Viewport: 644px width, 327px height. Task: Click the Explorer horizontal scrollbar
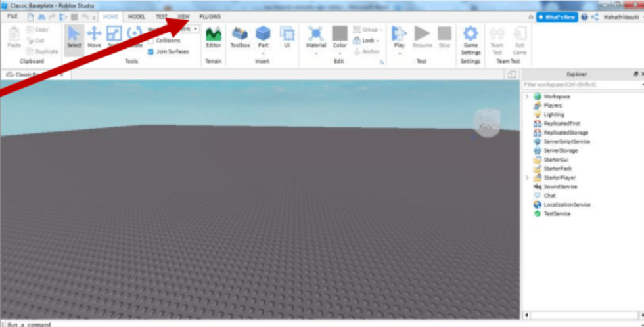click(x=584, y=315)
